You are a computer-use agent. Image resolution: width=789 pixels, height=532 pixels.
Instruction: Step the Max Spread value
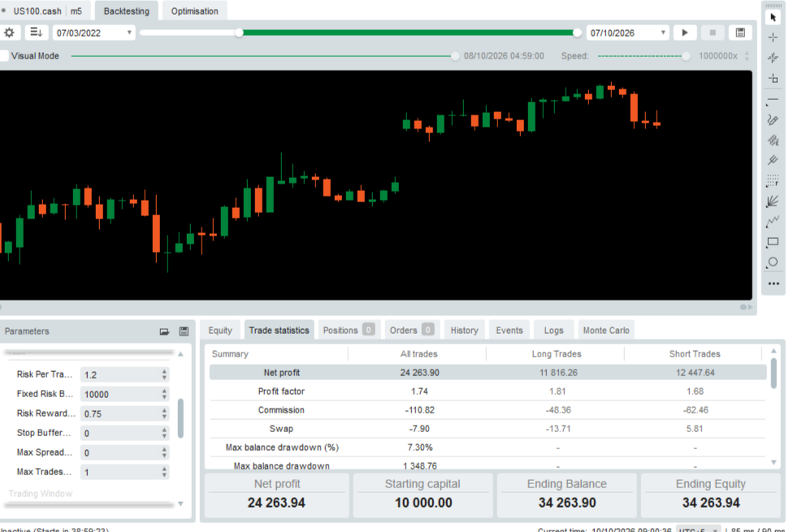pos(164,452)
